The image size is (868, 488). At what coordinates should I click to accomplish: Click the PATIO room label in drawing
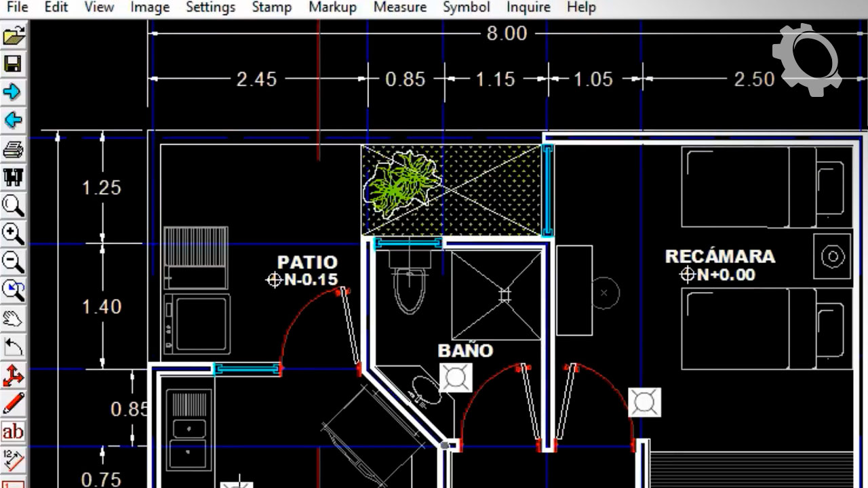click(307, 262)
